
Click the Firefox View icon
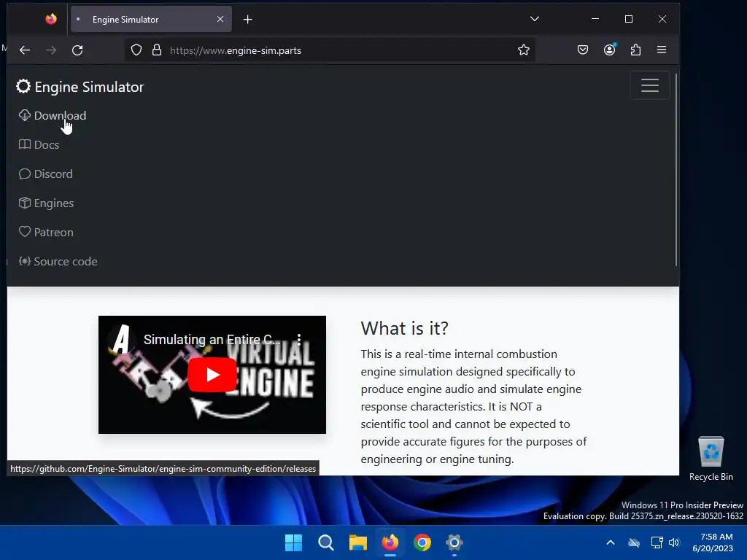coord(51,19)
